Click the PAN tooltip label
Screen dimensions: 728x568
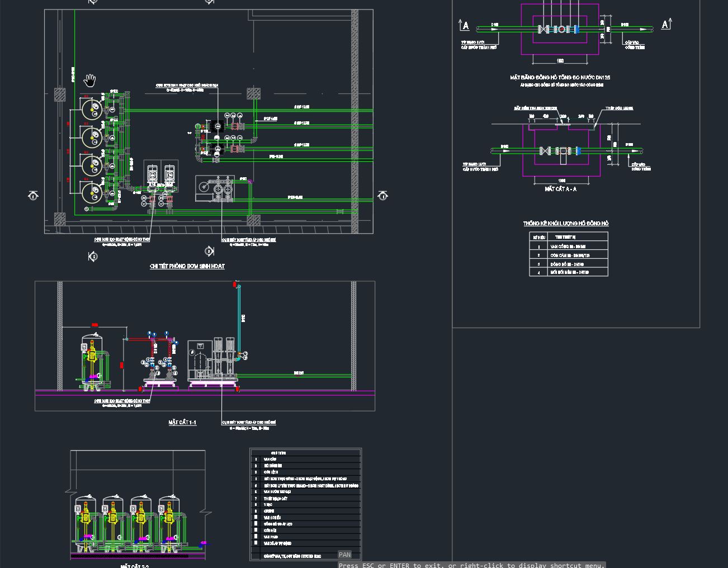point(344,555)
